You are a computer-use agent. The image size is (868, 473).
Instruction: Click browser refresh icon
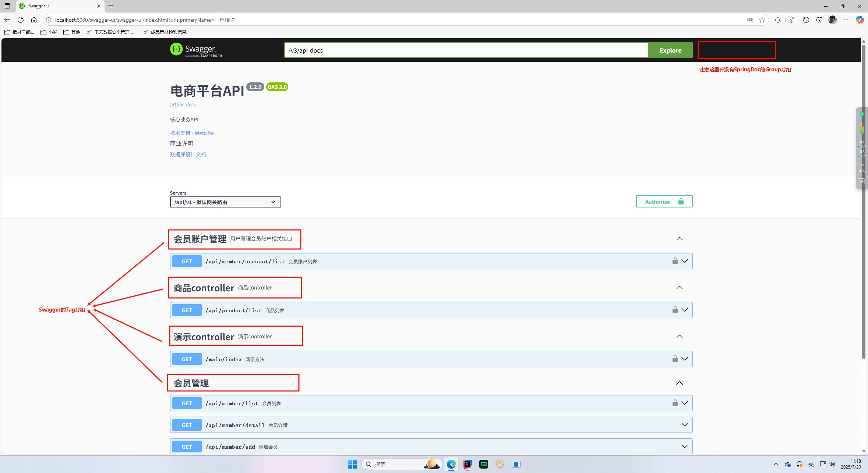(21, 20)
